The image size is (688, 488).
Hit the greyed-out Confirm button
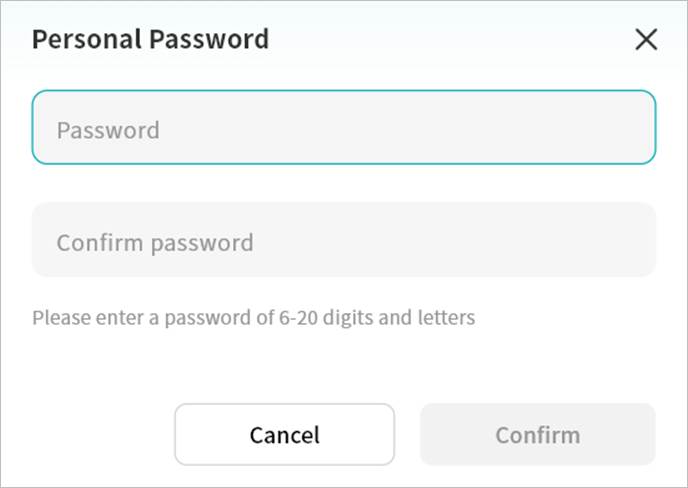pos(537,435)
